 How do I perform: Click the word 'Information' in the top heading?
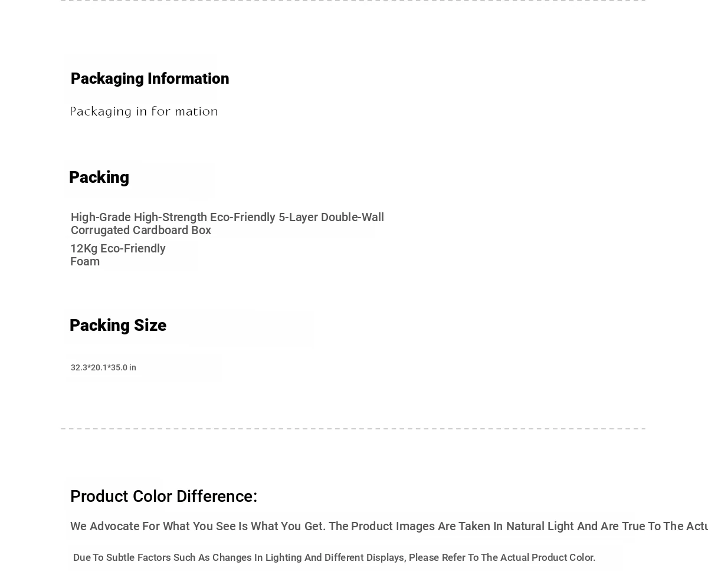click(x=188, y=78)
